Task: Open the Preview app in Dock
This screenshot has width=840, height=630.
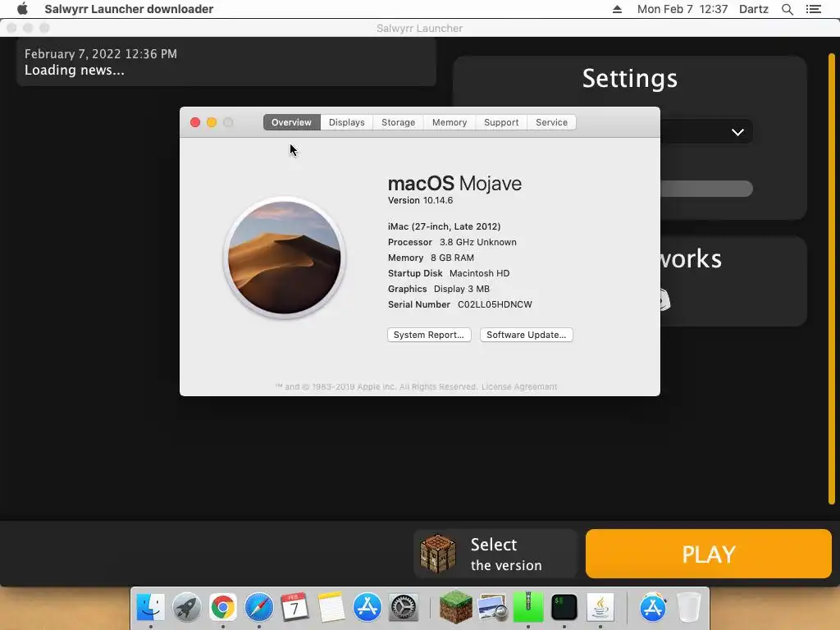Action: coord(492,608)
